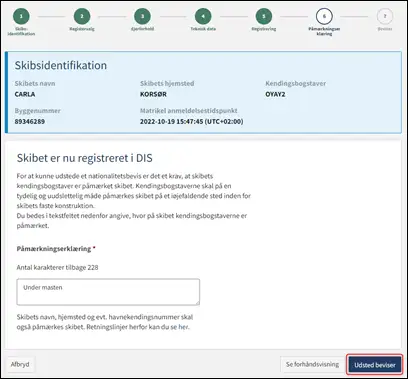Select build number 89346289

click(30, 122)
